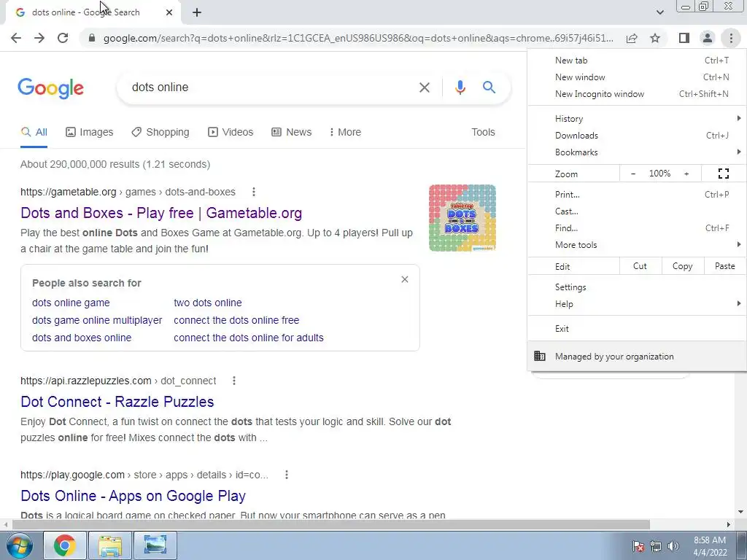Image resolution: width=747 pixels, height=560 pixels.
Task: Start voice search with microphone icon
Action: point(460,87)
